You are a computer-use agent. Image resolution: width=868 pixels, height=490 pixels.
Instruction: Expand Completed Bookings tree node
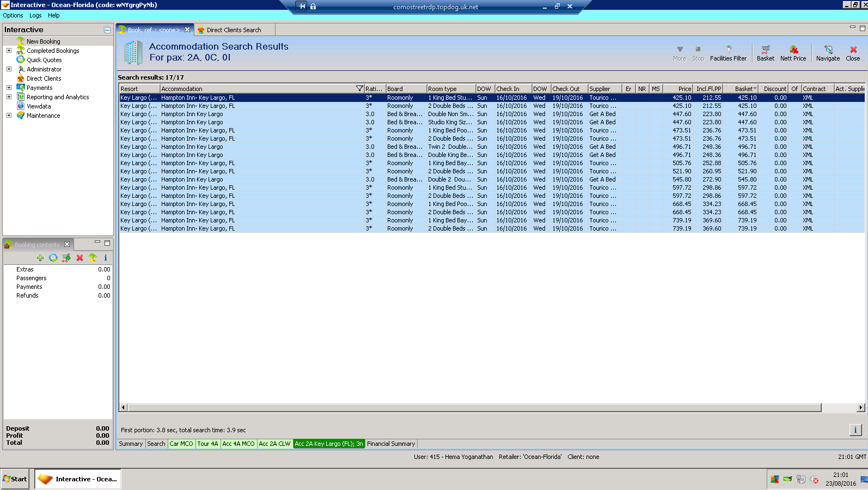click(9, 51)
